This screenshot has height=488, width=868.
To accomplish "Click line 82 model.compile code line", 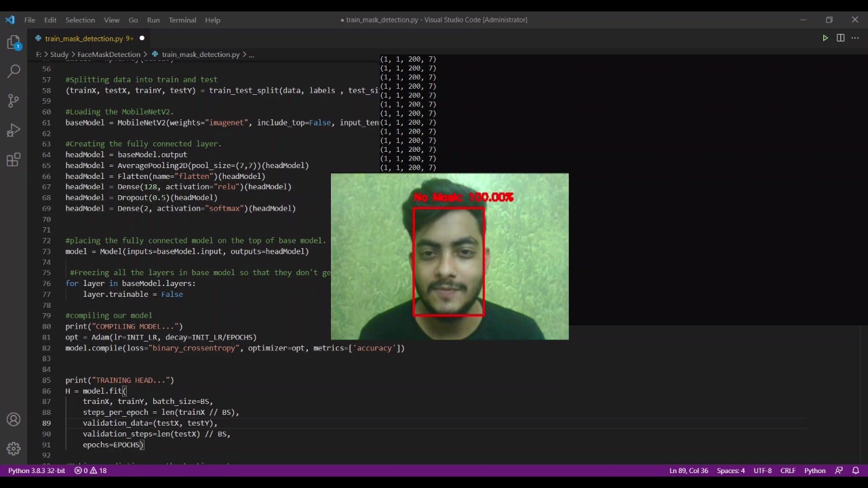I will 235,348.
